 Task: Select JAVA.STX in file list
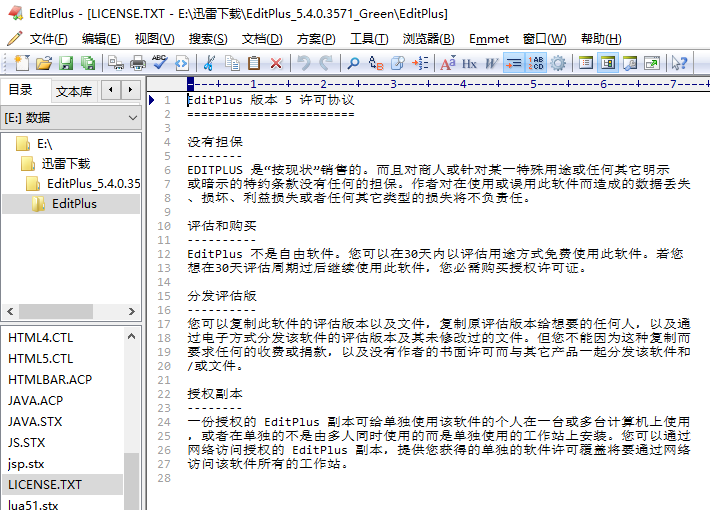click(35, 422)
